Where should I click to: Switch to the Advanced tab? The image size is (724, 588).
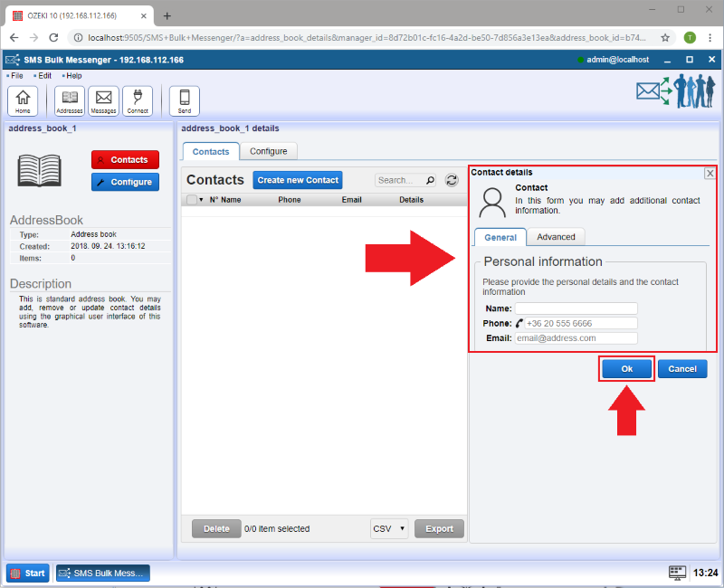(x=556, y=237)
